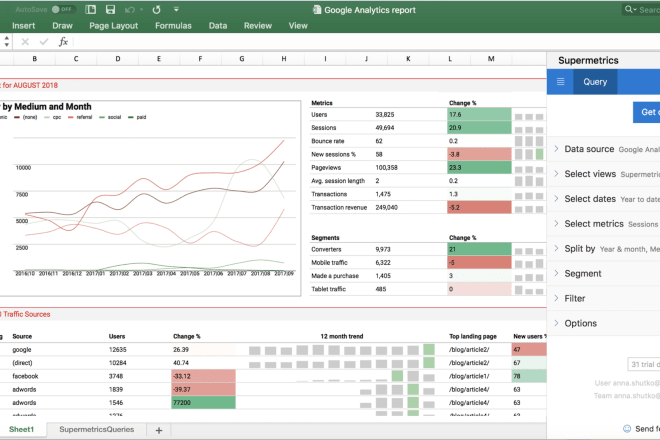The image size is (660, 440).
Task: Open the Insert ribbon tab
Action: pos(24,26)
